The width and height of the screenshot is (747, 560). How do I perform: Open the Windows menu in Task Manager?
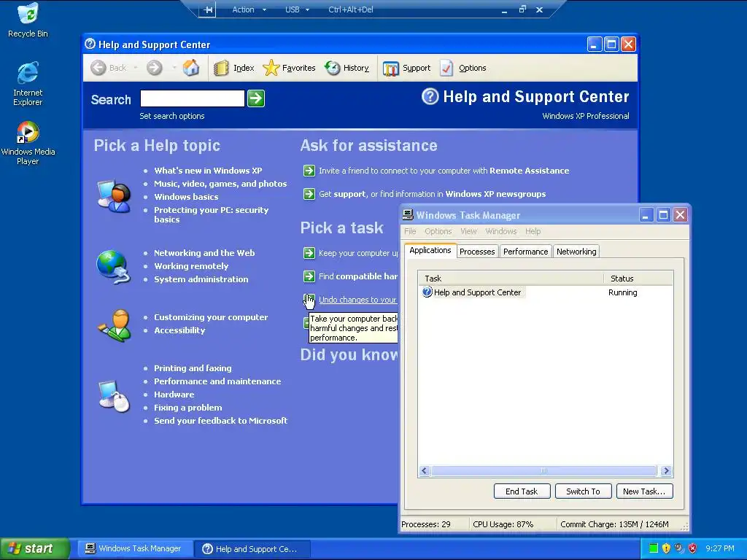click(x=501, y=231)
